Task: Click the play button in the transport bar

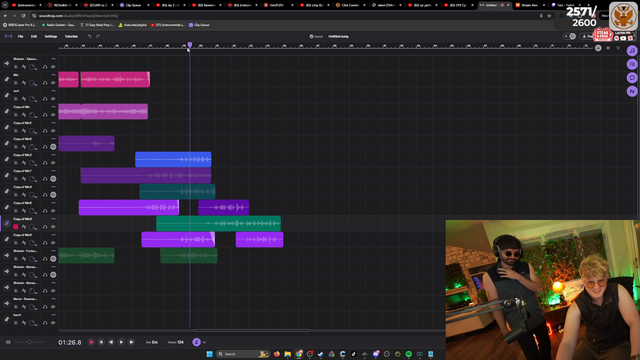Action: (121, 342)
